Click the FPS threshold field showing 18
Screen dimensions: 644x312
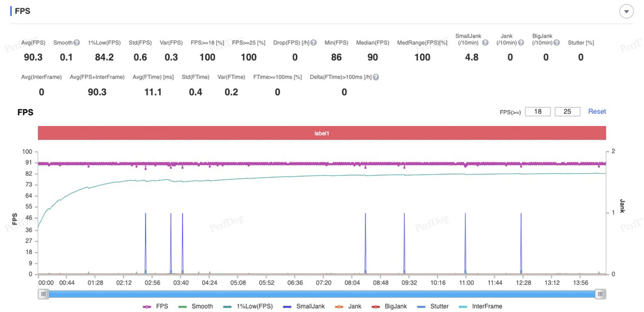point(537,112)
